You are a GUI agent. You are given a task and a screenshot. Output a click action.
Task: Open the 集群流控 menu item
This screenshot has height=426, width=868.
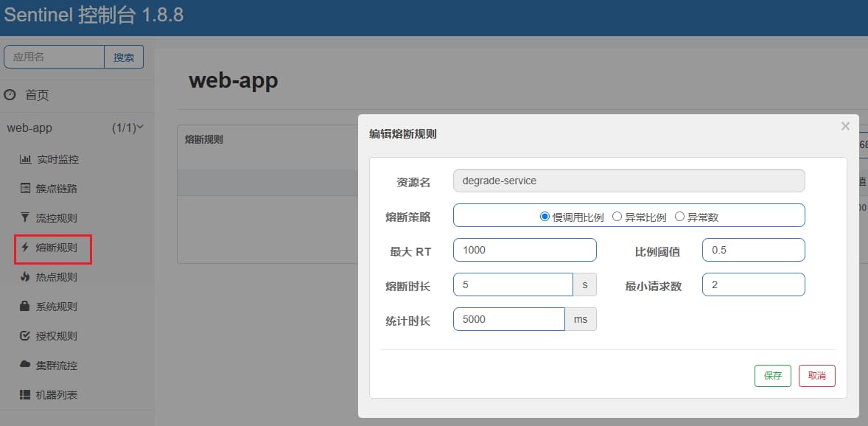click(57, 365)
